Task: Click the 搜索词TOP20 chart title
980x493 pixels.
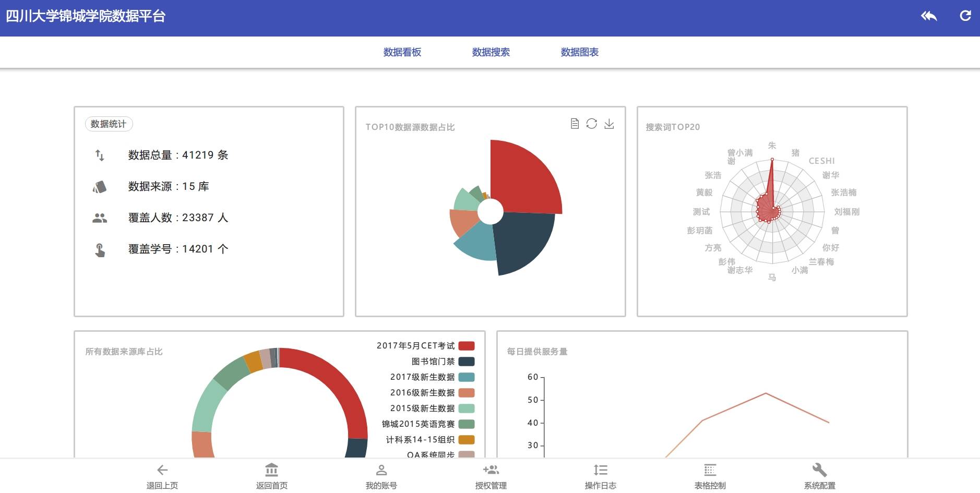Action: click(673, 127)
